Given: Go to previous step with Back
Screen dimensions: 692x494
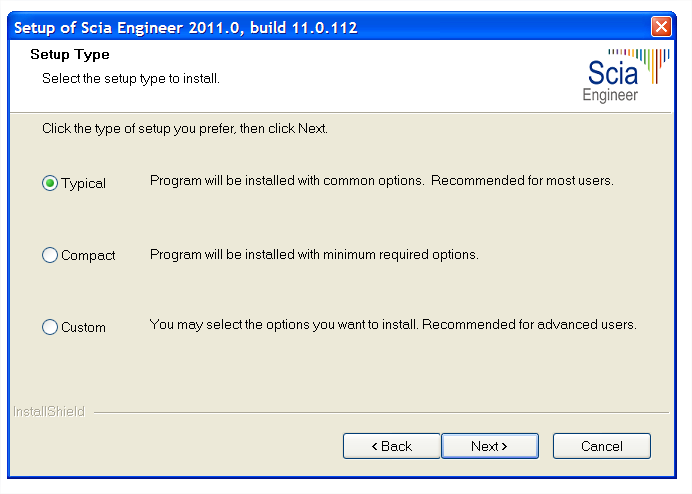Looking at the screenshot, I should pos(391,446).
